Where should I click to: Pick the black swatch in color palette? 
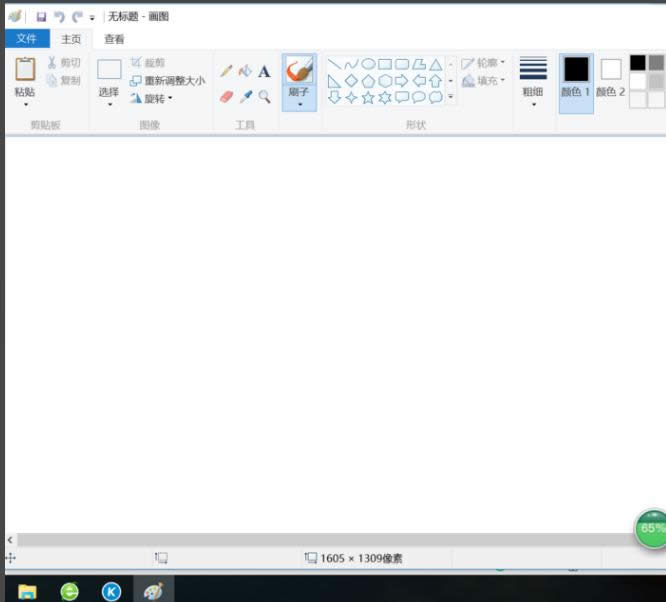click(x=637, y=63)
